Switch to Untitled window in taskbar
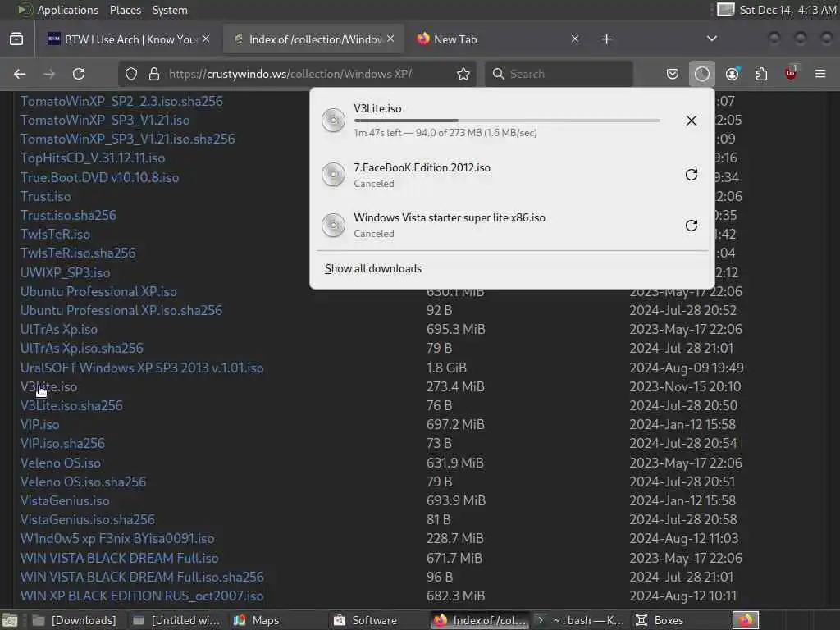This screenshot has height=630, width=840. pos(177,620)
